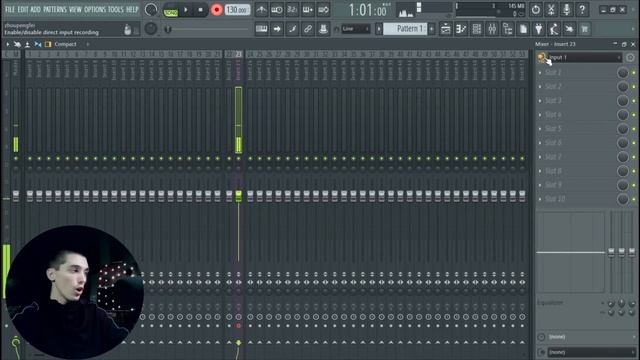The image size is (640, 360).
Task: Toggle the metronome icon
Action: [261, 9]
